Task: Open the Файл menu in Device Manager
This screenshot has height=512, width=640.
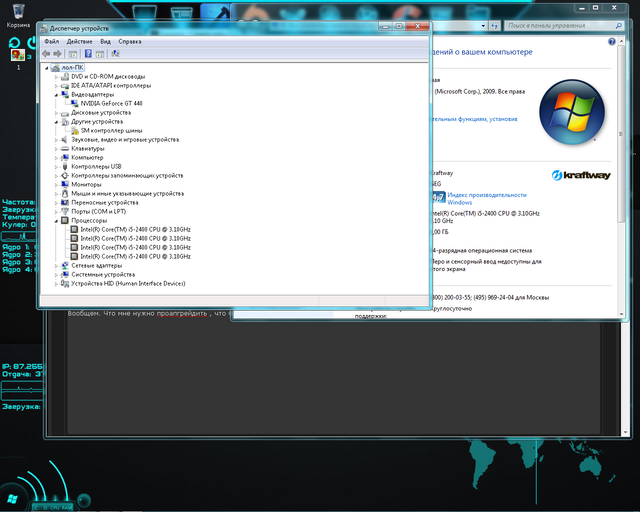Action: click(x=51, y=41)
